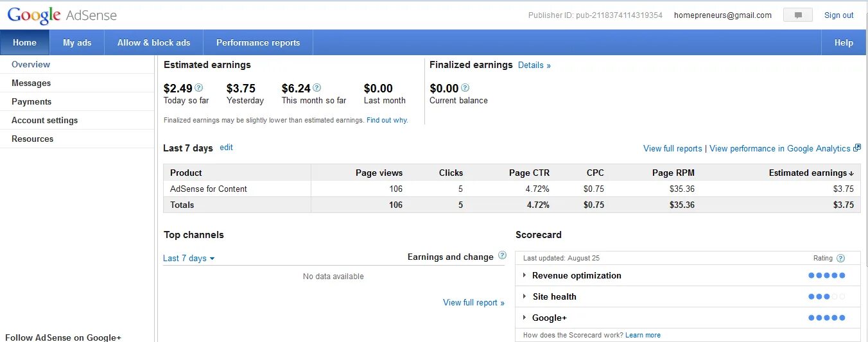
Task: Click help icon beside Today so far earnings
Action: tap(199, 88)
